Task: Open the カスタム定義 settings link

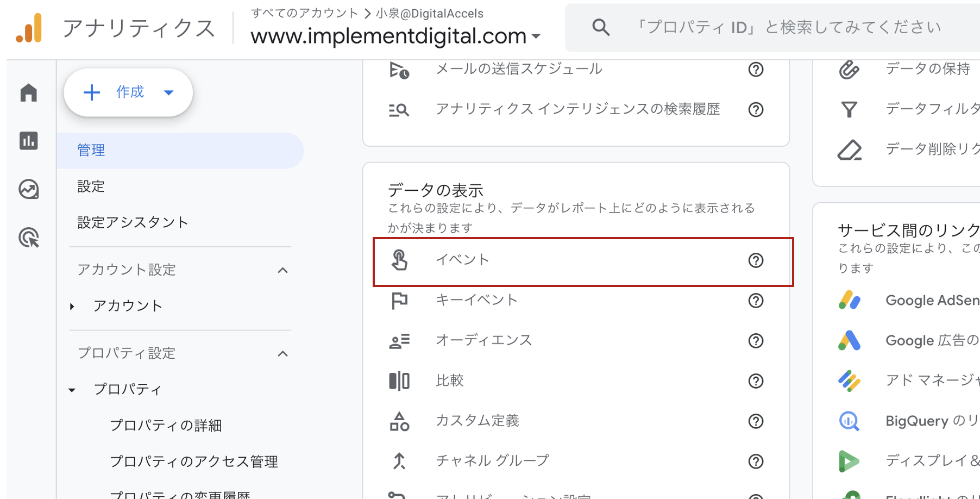Action: pyautogui.click(x=478, y=421)
